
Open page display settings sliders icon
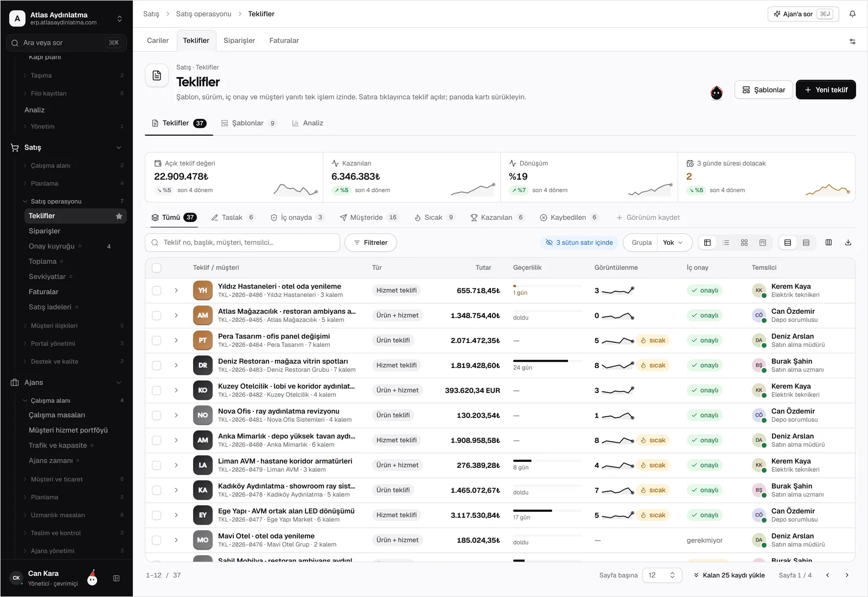[x=852, y=41]
